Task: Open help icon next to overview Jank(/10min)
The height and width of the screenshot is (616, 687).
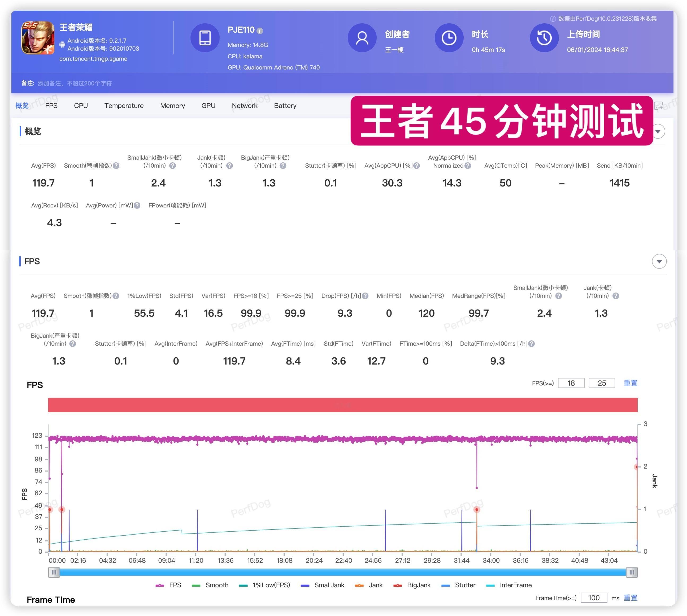Action: 229,166
